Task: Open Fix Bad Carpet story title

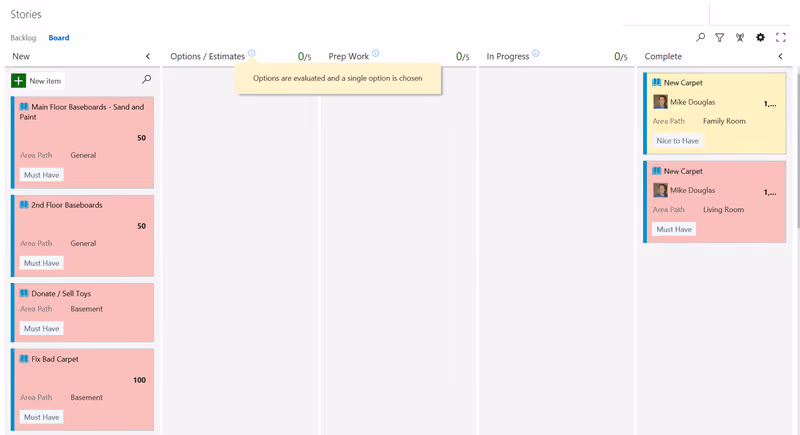Action: [55, 359]
